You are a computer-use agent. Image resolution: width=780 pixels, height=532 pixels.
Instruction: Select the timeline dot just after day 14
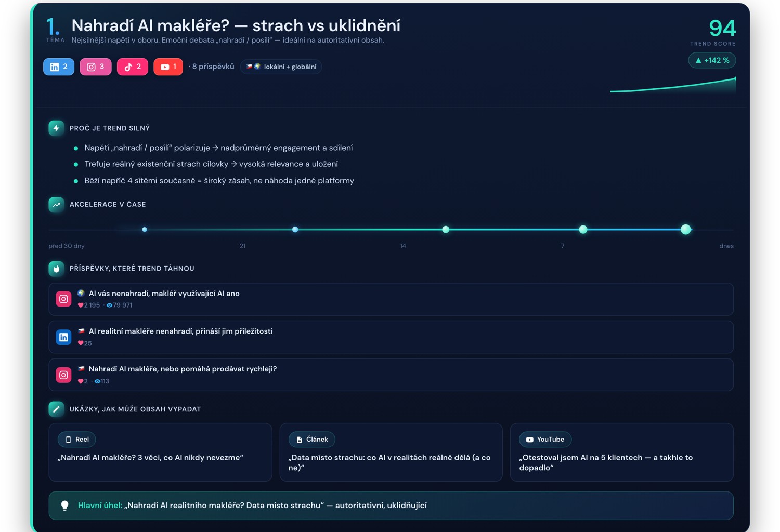point(446,229)
